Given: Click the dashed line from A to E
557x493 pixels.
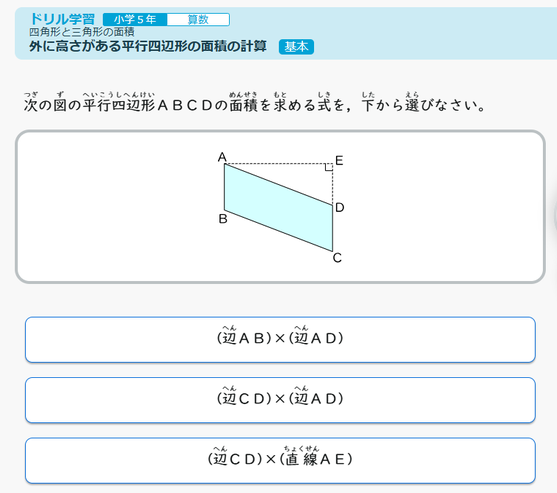Looking at the screenshot, I should tap(278, 164).
